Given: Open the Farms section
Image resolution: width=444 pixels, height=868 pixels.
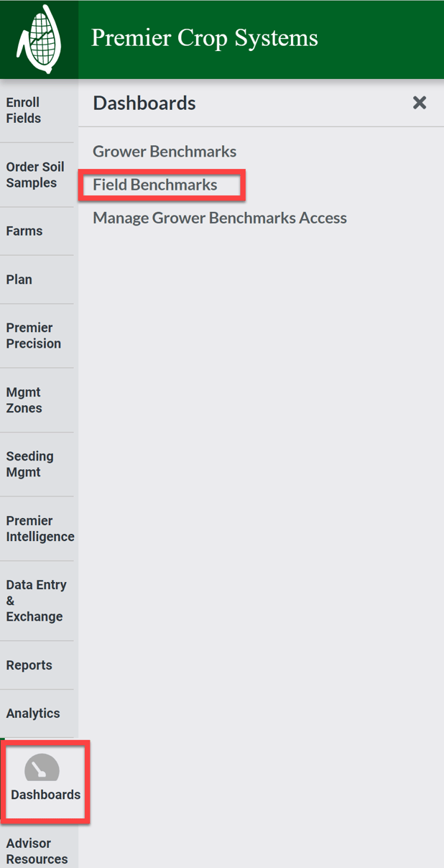Looking at the screenshot, I should (24, 231).
